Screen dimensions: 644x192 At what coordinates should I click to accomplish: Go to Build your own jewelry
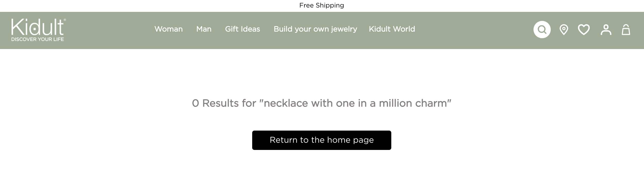coord(315,29)
